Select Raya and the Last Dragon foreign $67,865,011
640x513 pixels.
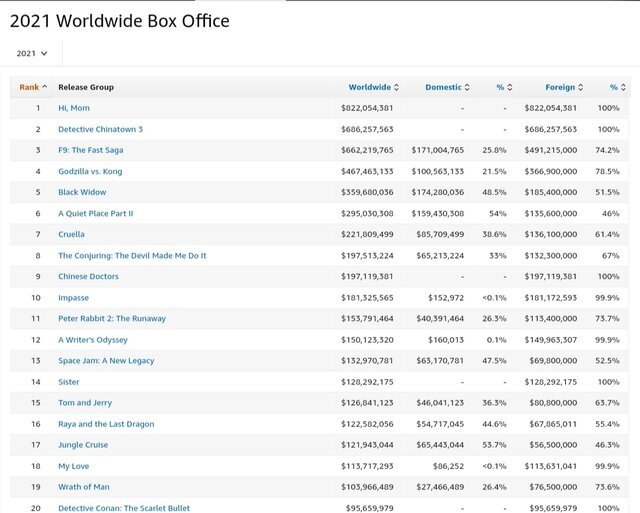click(x=553, y=424)
